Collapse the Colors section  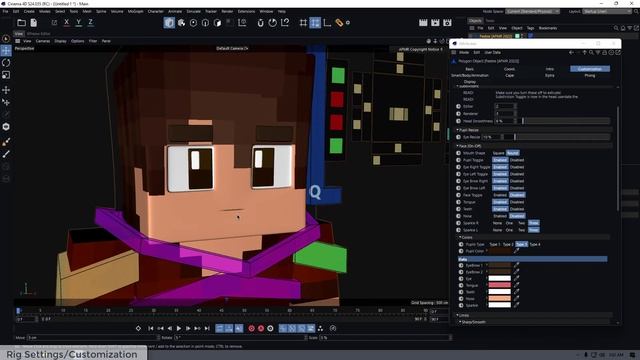[460, 237]
